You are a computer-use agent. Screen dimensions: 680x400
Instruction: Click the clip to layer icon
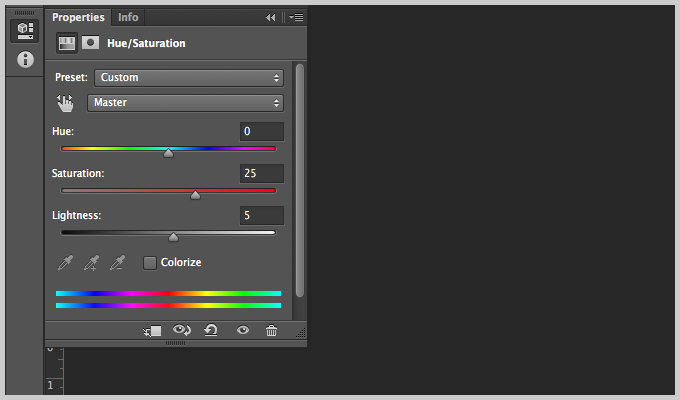pyautogui.click(x=152, y=331)
